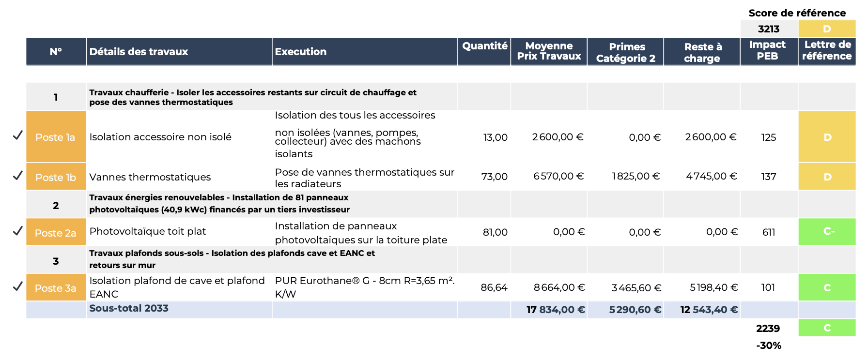Click the green C- rating cell
The height and width of the screenshot is (360, 868).
pyautogui.click(x=827, y=231)
